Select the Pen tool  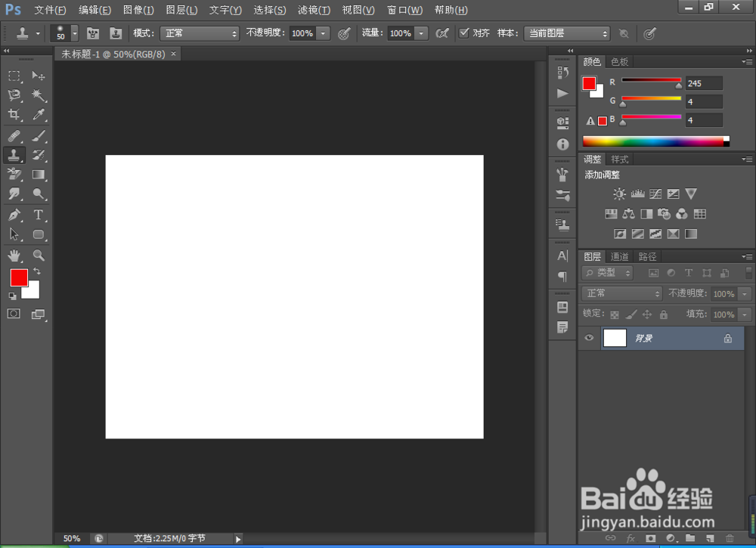click(14, 215)
